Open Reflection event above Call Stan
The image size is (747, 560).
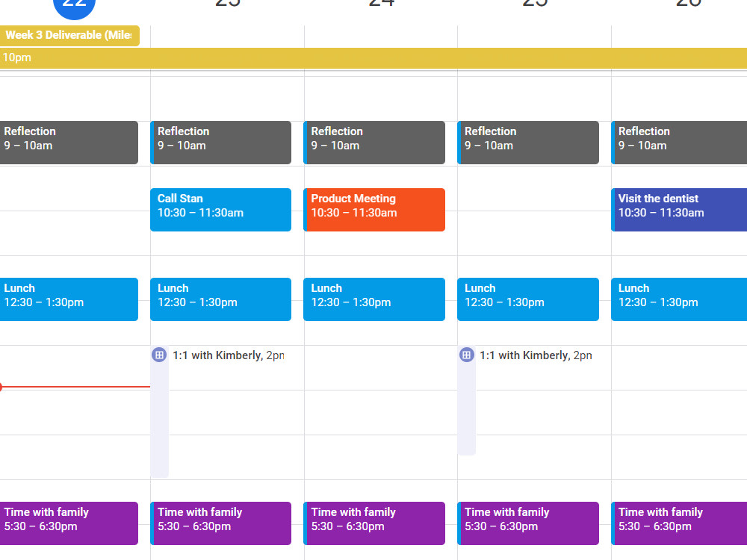220,143
